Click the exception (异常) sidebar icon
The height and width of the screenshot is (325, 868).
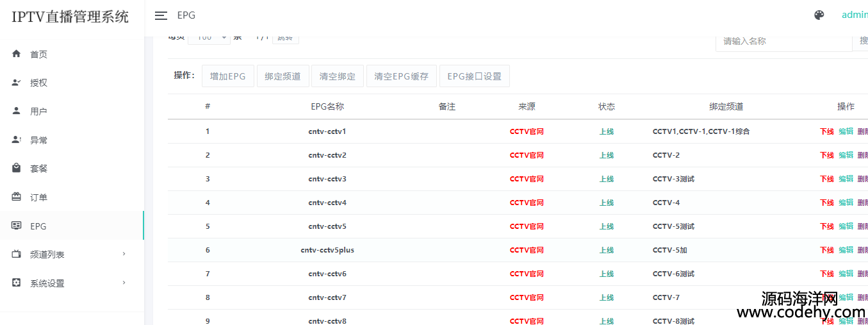click(17, 140)
